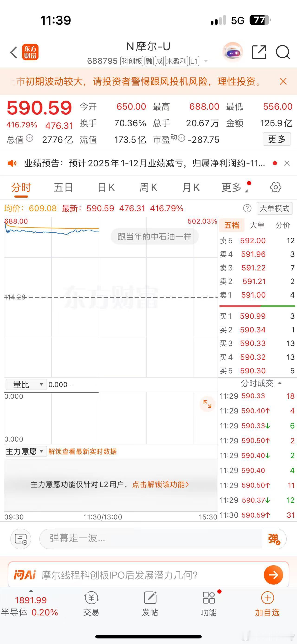
Task: Dismiss the orange risk warning banner
Action: coord(283,81)
